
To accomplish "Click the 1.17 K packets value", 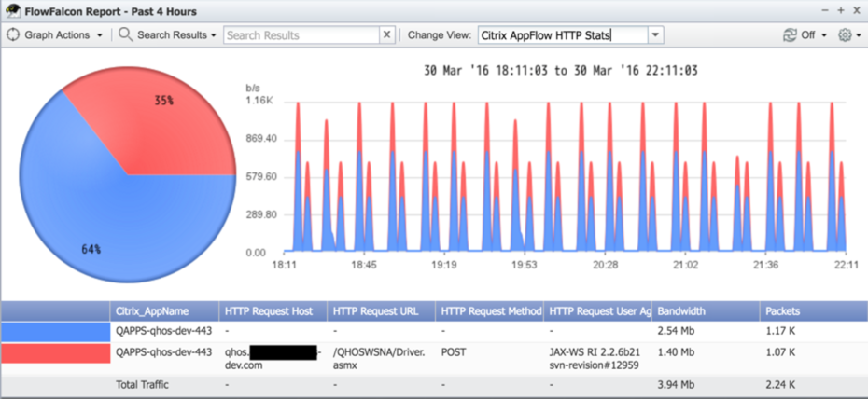I will tap(780, 331).
